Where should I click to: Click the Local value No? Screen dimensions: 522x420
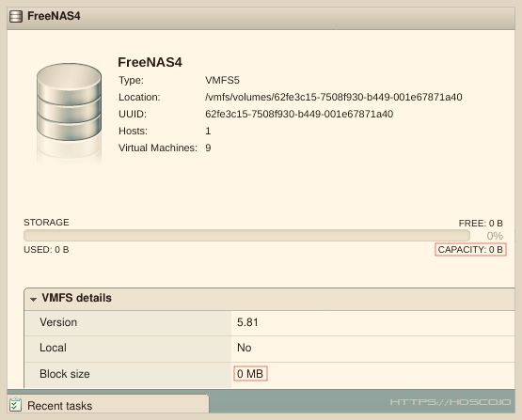[x=244, y=348]
